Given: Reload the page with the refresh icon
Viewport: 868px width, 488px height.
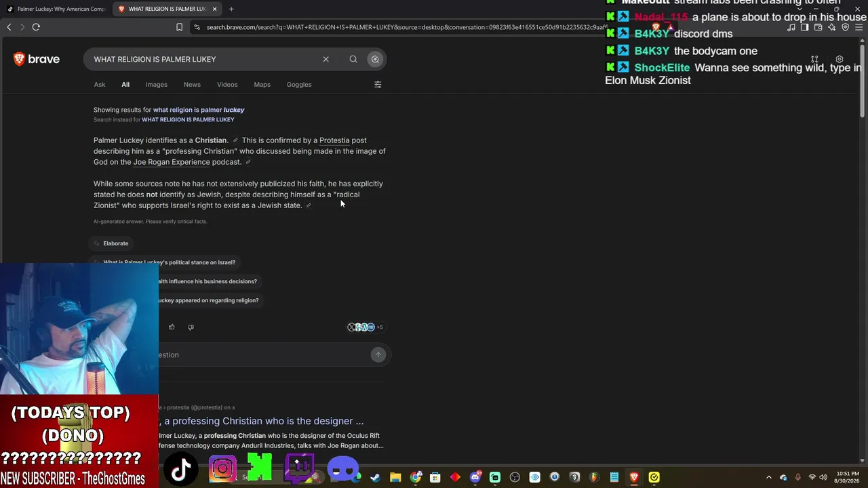Looking at the screenshot, I should [x=36, y=27].
